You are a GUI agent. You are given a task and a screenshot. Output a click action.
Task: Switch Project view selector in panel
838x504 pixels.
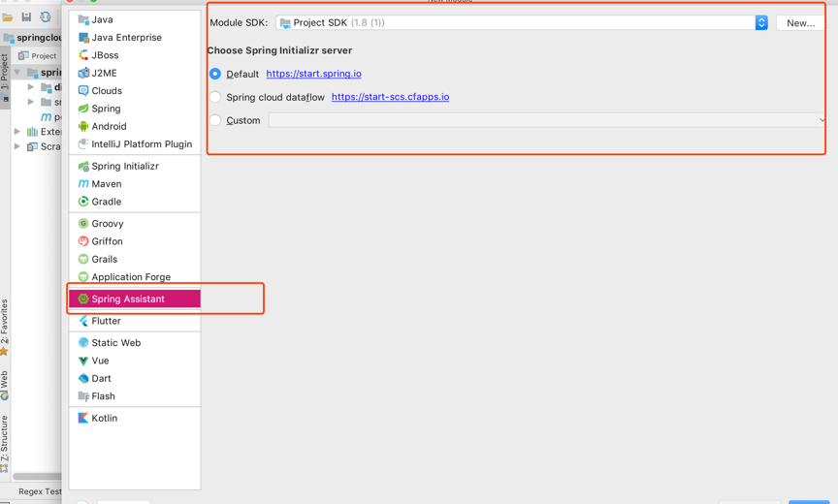tap(38, 55)
